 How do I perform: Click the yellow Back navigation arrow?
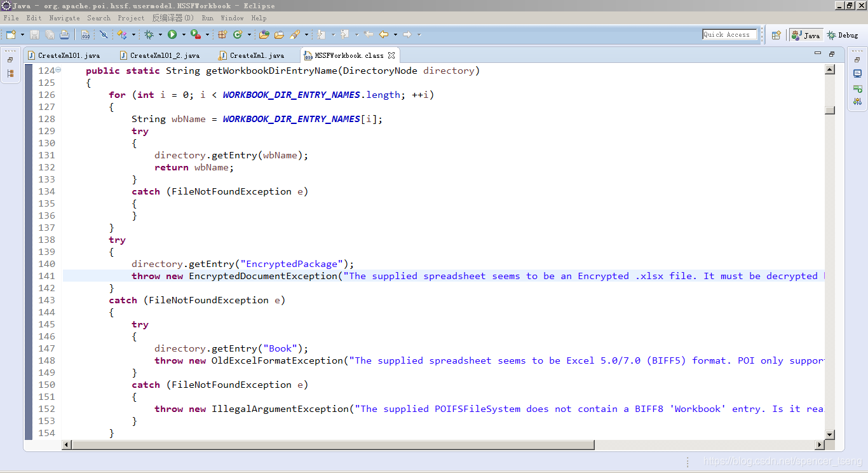[x=384, y=34]
